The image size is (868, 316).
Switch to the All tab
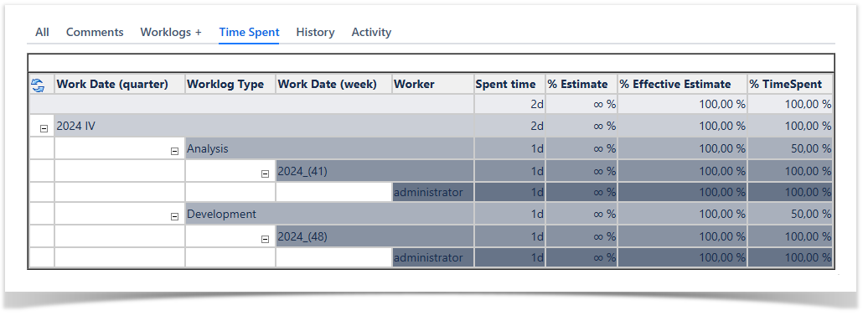pos(42,32)
